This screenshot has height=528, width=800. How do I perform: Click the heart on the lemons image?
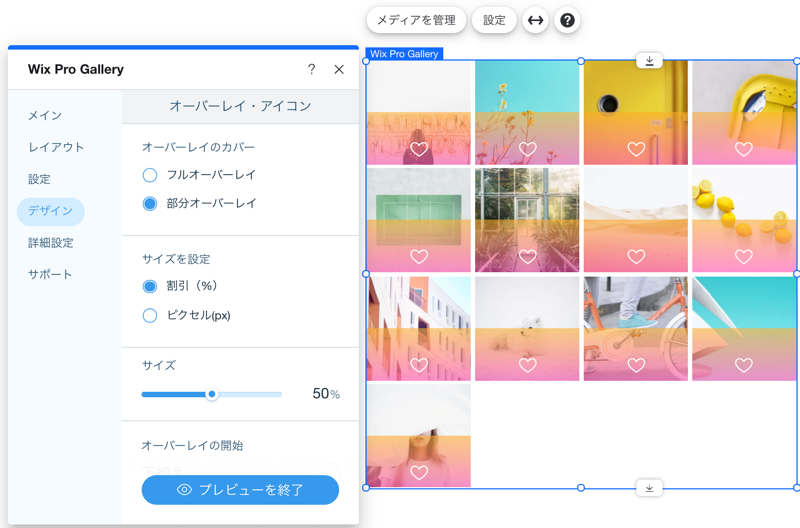[744, 257]
